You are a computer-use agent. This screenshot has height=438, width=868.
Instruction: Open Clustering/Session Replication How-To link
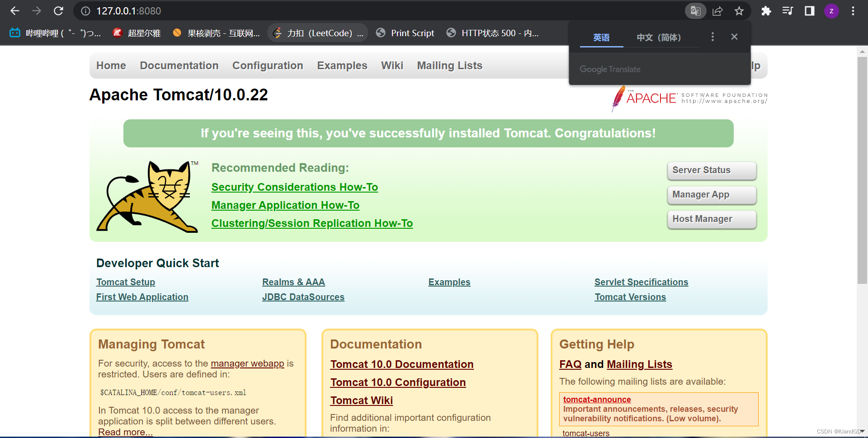coord(312,223)
